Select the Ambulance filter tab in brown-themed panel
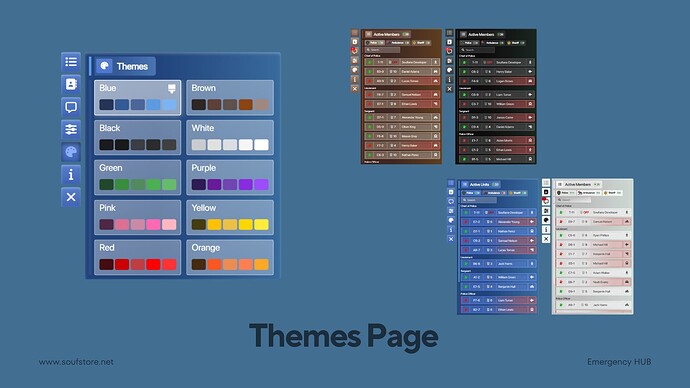 [398, 43]
